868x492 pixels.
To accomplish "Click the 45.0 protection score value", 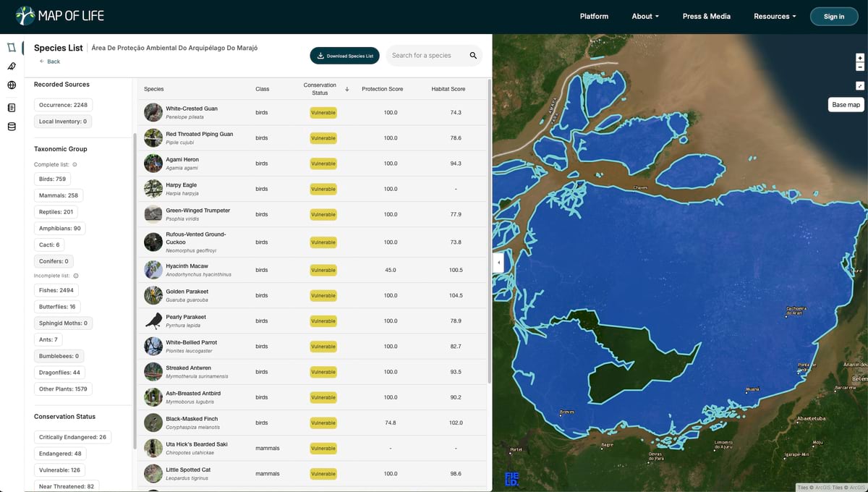I will [391, 270].
